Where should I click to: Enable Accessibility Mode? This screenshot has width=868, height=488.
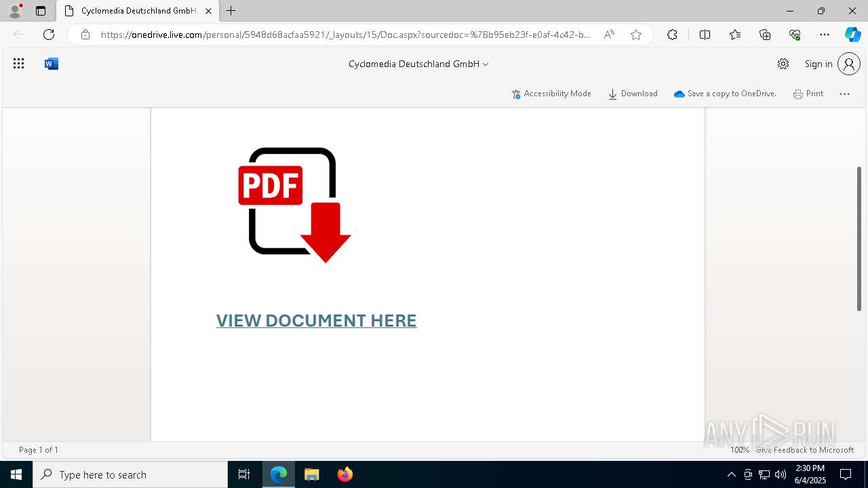tap(551, 94)
